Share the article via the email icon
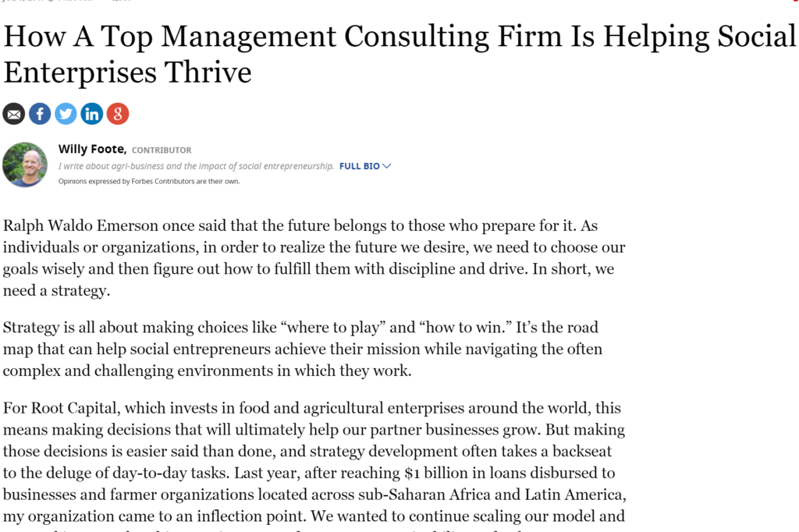Screen dimensions: 799x532 click(14, 114)
